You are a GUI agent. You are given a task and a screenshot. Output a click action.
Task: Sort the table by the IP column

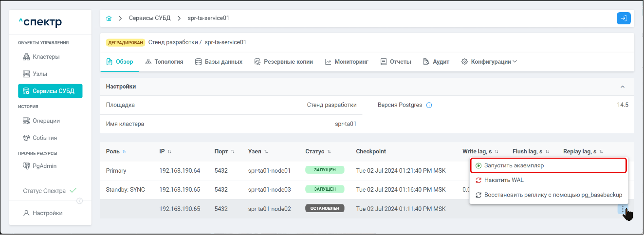click(169, 152)
